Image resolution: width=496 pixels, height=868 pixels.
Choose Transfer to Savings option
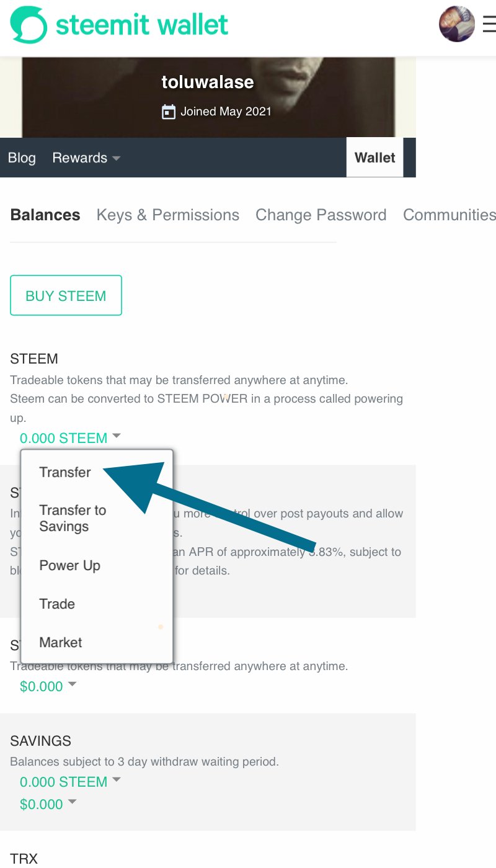click(73, 518)
